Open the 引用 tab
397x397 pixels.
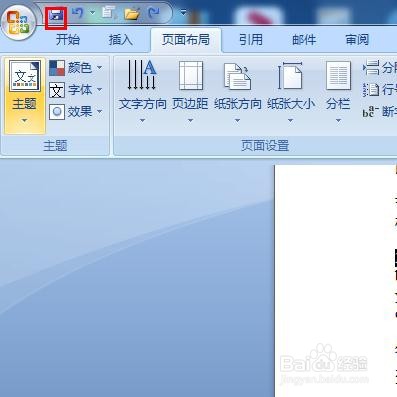[x=251, y=40]
